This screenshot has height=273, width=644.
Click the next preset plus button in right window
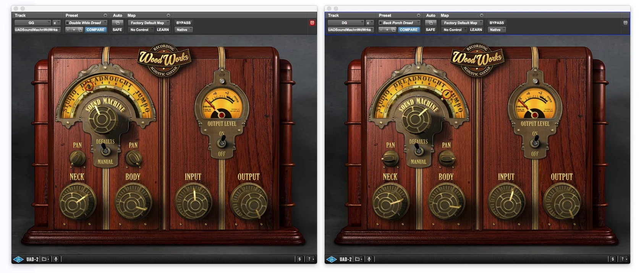point(387,30)
